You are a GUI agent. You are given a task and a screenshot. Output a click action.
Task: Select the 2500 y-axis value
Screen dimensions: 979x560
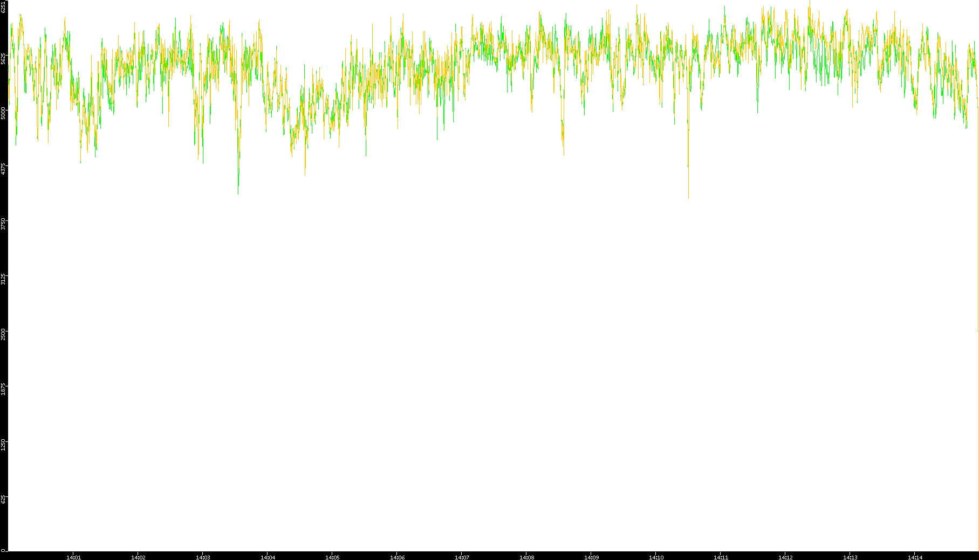(3, 334)
